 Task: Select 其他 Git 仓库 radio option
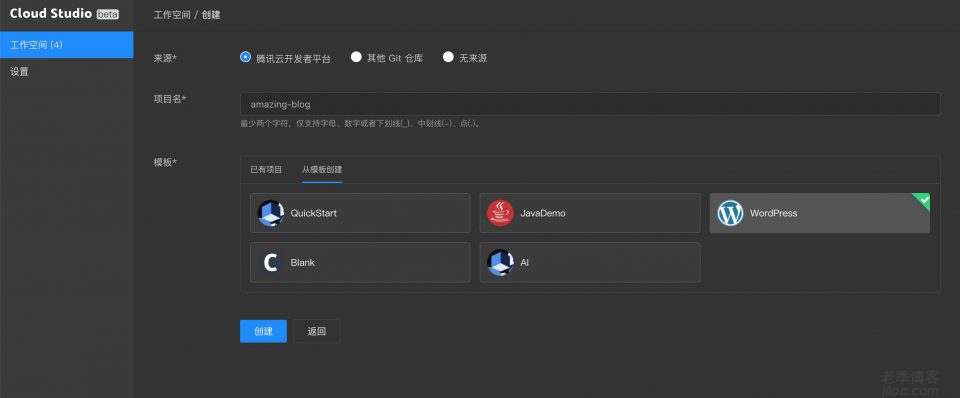356,57
